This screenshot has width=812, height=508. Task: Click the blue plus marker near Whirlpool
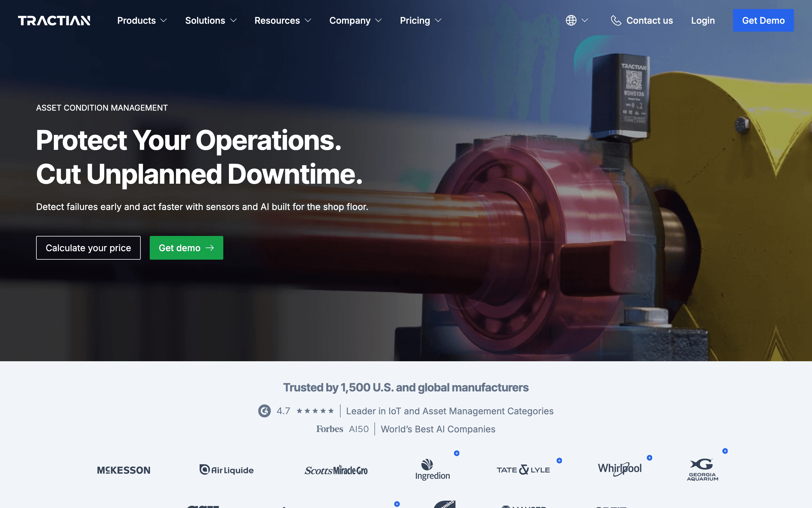(650, 457)
